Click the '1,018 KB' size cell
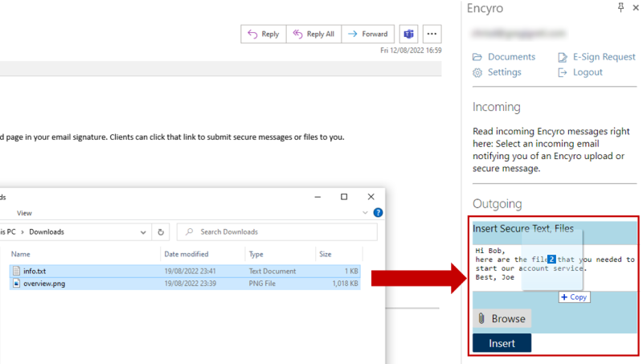Screen dimensions: 643x364 coord(346,284)
